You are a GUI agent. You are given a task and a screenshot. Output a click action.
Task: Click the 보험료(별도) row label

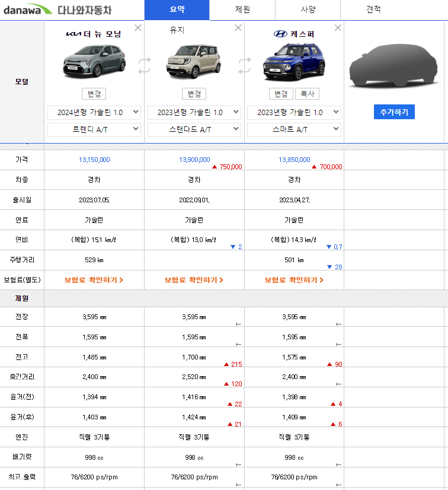22,279
